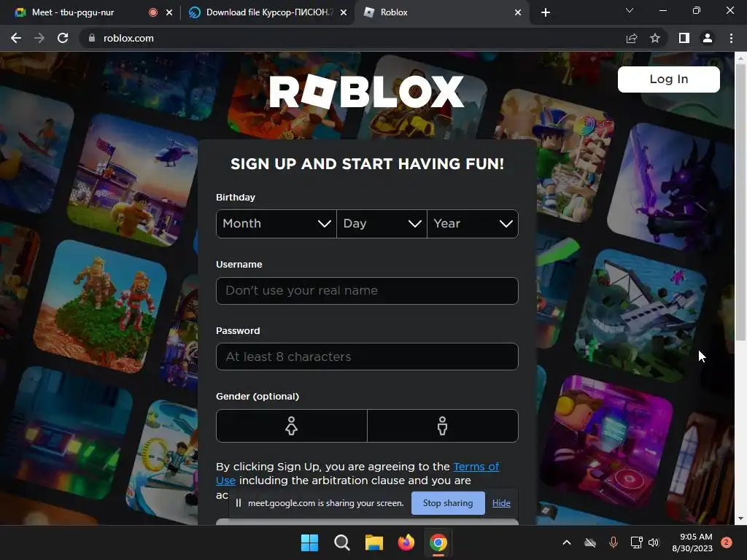Open Windows taskbar search
This screenshot has width=747, height=560.
pos(341,542)
